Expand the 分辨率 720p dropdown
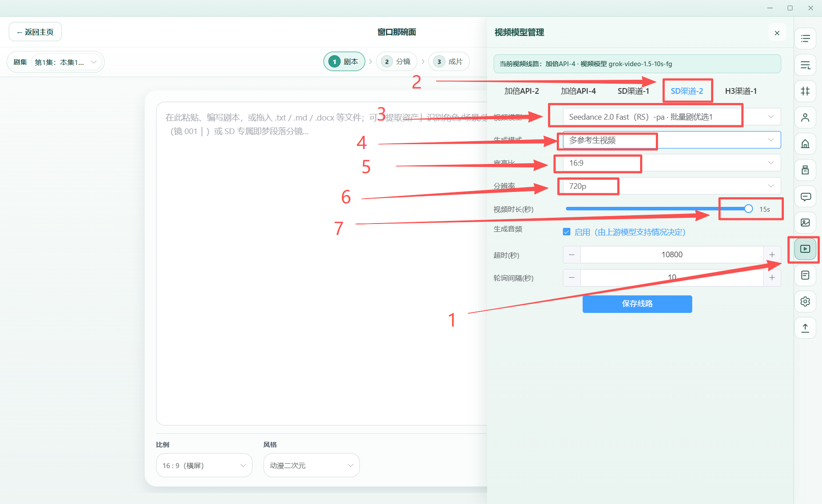Screen dimensions: 822x504 672,186
